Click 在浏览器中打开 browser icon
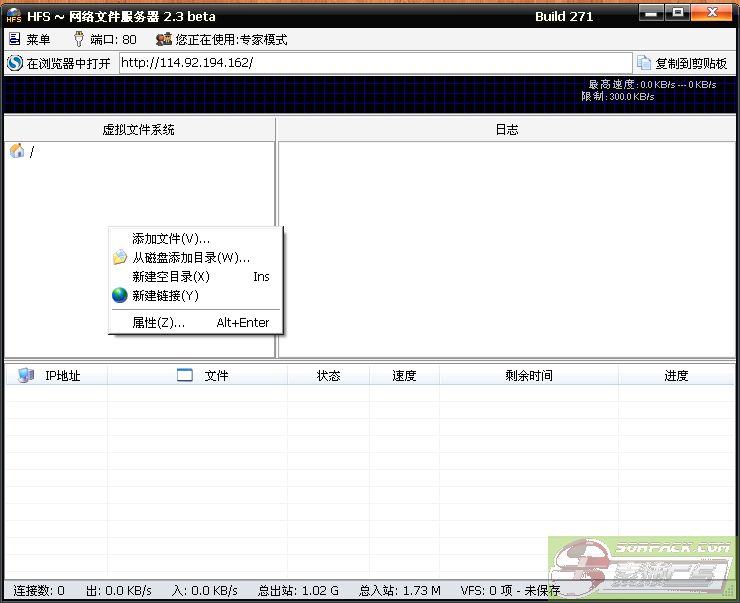 coord(14,63)
